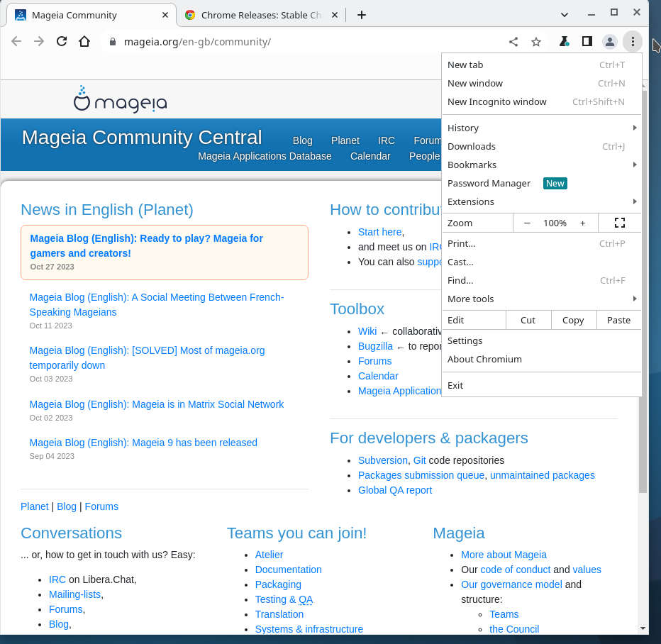Screen dimensions: 661x644
Task: Expand the History submenu
Action: 541,128
